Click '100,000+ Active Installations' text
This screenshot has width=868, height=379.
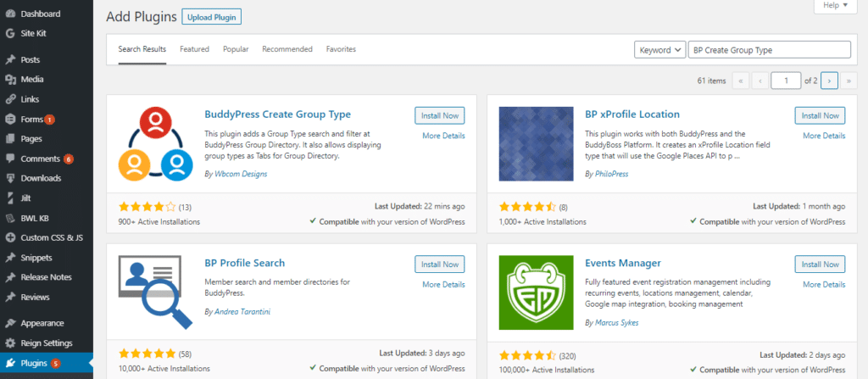pos(547,370)
